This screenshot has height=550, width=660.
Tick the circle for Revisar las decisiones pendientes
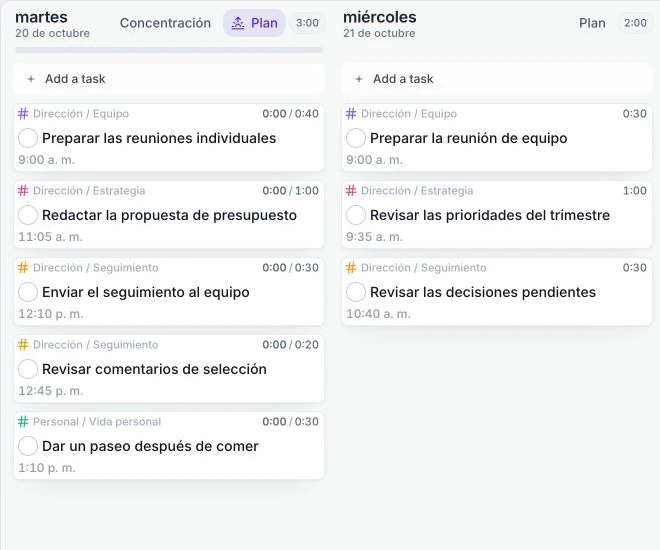[356, 292]
